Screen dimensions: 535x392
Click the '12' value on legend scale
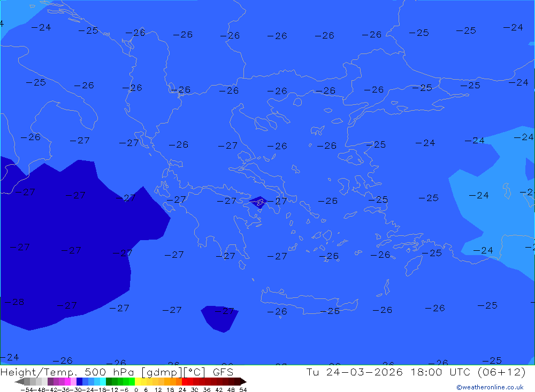point(158,390)
